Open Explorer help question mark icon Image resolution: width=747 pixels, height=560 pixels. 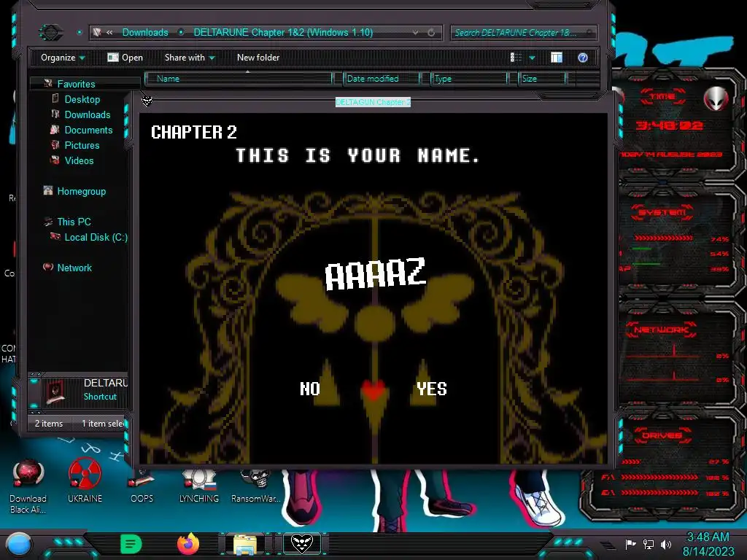(583, 58)
